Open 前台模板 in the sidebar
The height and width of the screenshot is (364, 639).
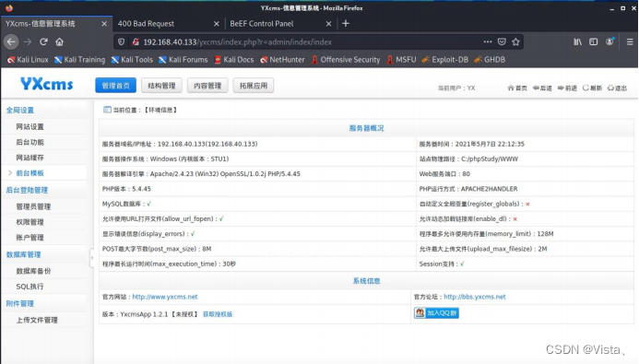click(30, 173)
